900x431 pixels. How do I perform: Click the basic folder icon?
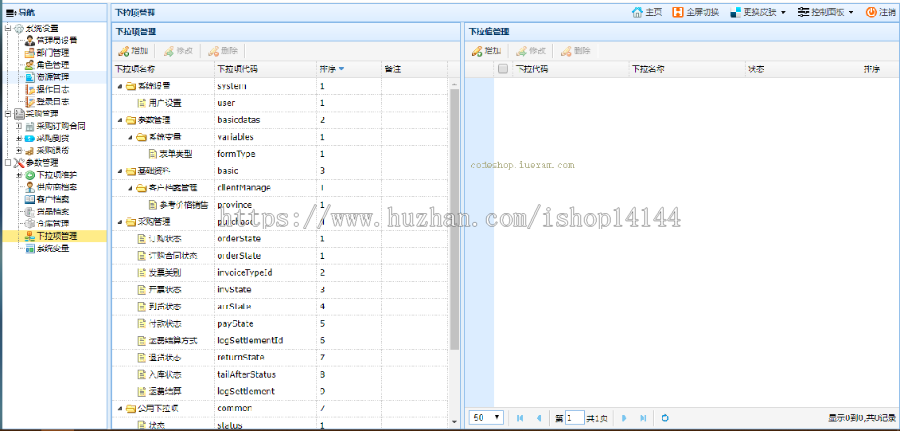click(131, 170)
